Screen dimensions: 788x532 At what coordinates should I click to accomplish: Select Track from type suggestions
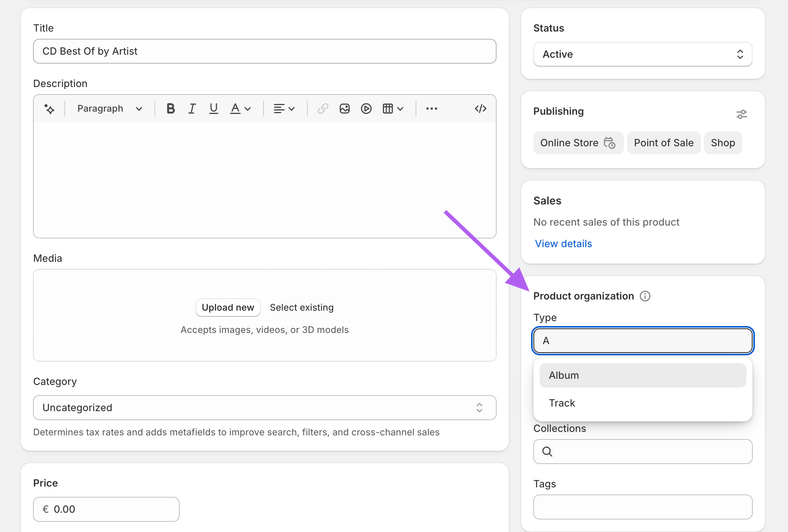[642, 403]
